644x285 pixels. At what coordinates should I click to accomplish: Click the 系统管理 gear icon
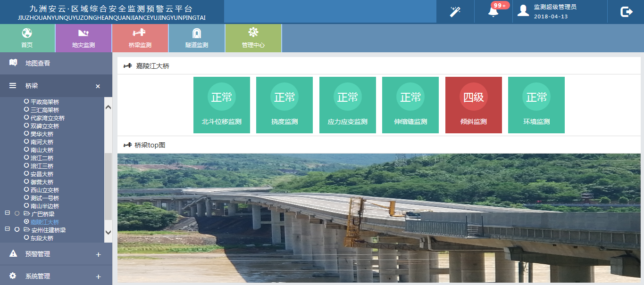13,276
